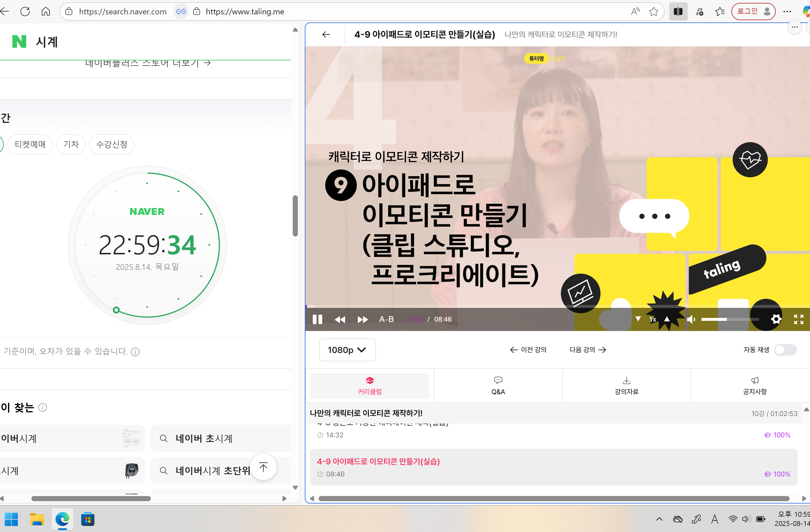
Task: Toggle the 자동 재생 autoplay switch
Action: tap(785, 350)
